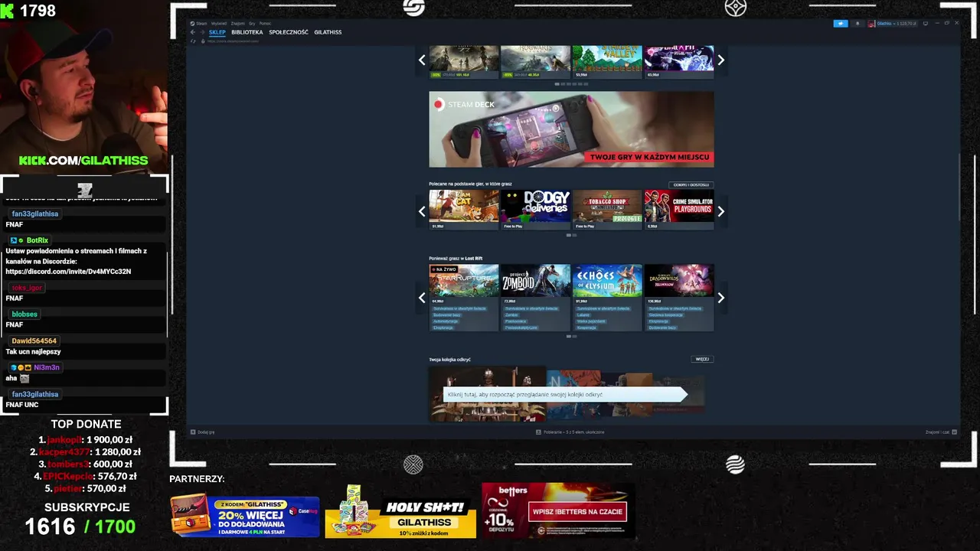Open the Wyświetl menu
This screenshot has height=551, width=980.
(218, 24)
